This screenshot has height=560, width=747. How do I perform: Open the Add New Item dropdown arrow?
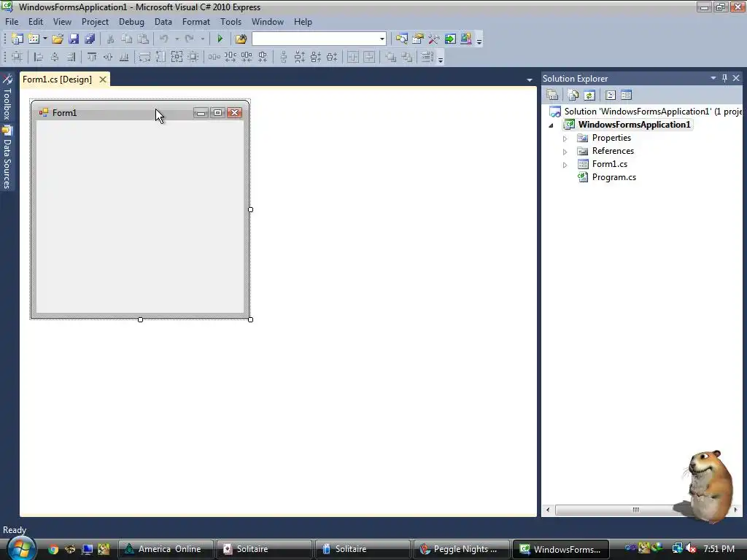tap(44, 39)
